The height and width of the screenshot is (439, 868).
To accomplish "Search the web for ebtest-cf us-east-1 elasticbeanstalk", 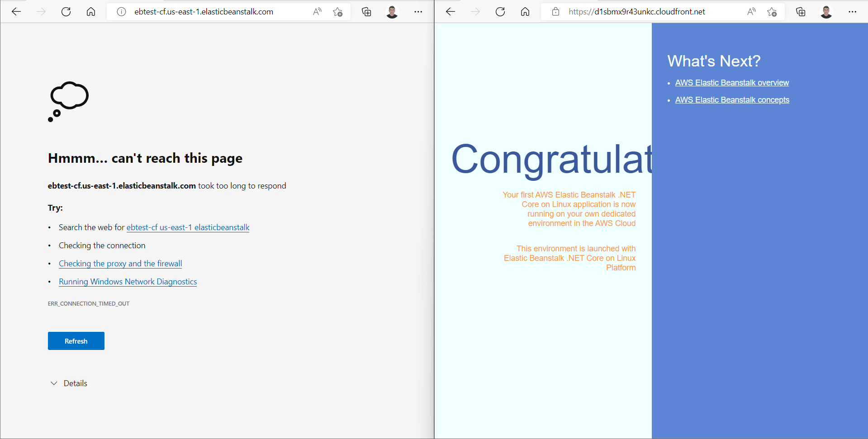I will [x=187, y=227].
